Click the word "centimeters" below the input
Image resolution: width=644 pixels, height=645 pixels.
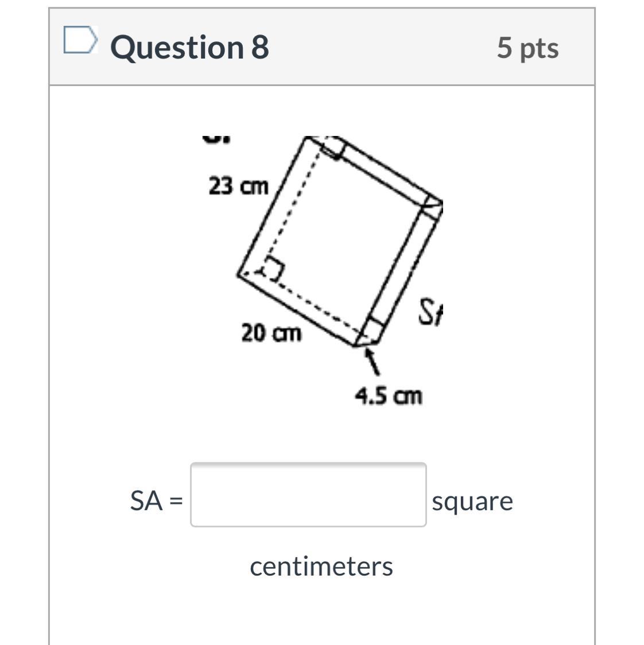click(321, 566)
